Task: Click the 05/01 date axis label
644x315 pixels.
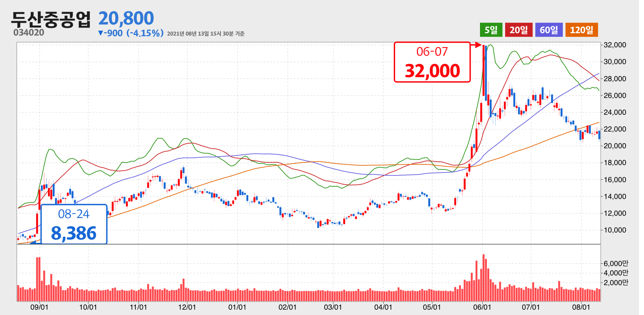Action: coord(432,307)
